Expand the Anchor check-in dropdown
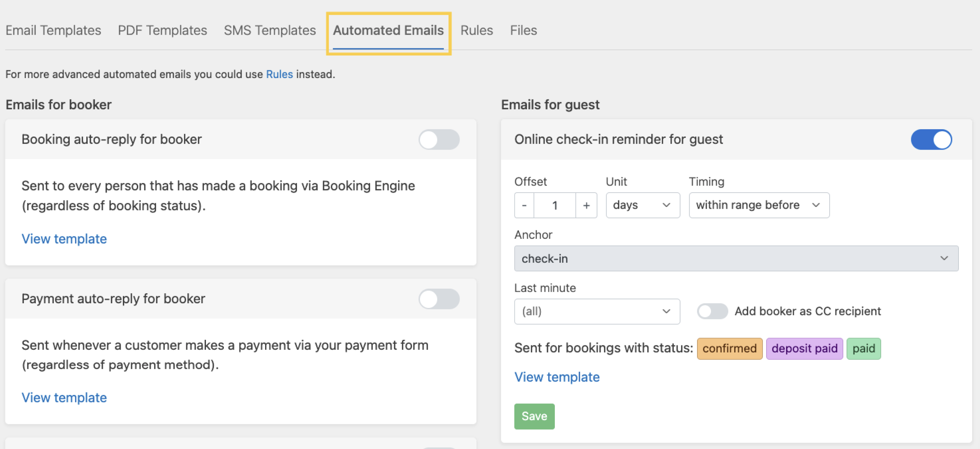Image resolution: width=980 pixels, height=449 pixels. point(736,259)
